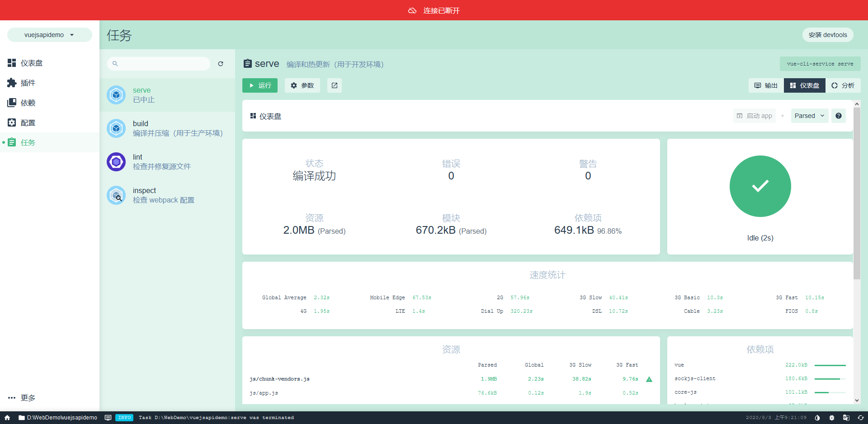
Task: Run the serve task with the 运行 button
Action: click(x=260, y=85)
